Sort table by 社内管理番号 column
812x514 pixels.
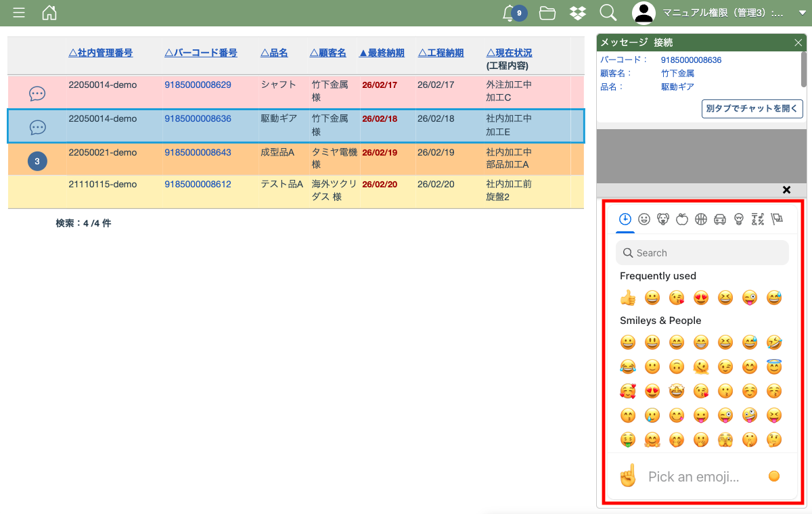tap(101, 53)
